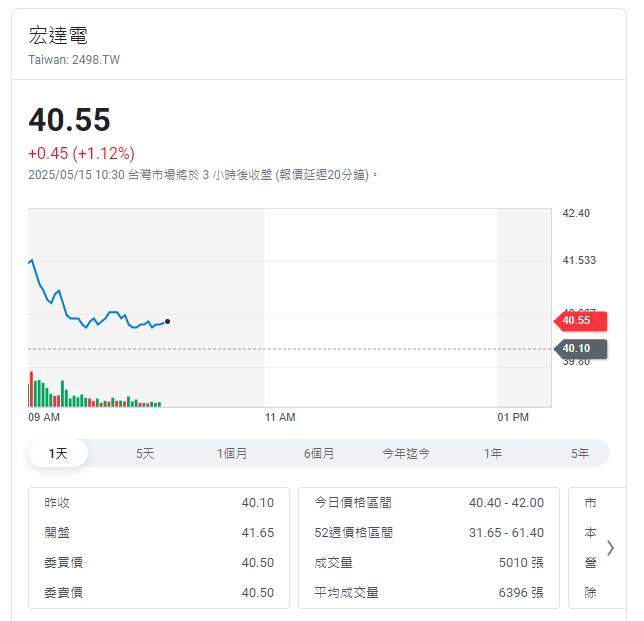This screenshot has height=621, width=644.
Task: Click the gray 40.10 previous close tag
Action: coord(581,349)
